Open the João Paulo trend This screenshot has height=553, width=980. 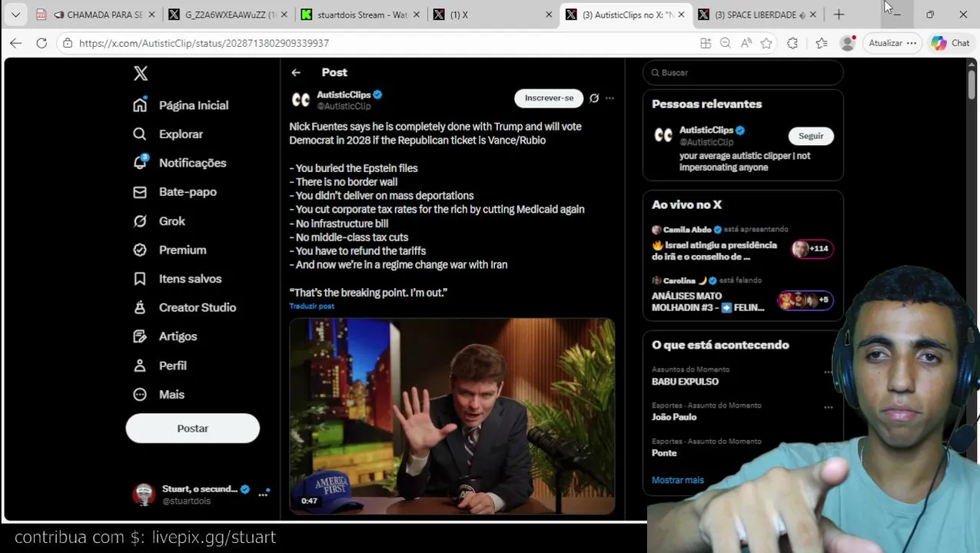click(674, 417)
